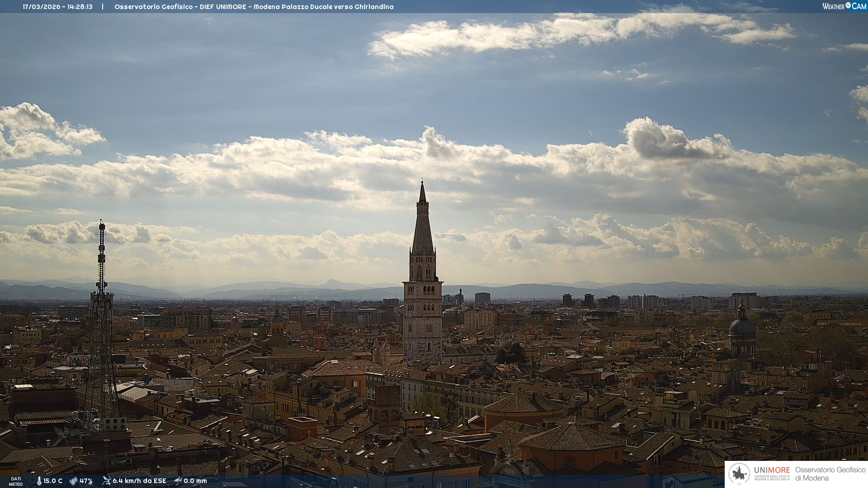The width and height of the screenshot is (868, 488).
Task: Click the Osservatorio Geofisico title text
Action: [x=155, y=7]
